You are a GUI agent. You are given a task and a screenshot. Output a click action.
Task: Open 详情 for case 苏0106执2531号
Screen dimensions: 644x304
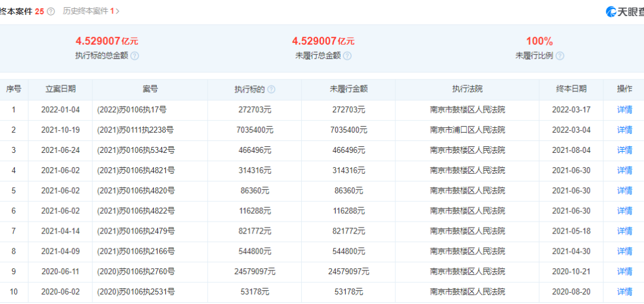624,291
